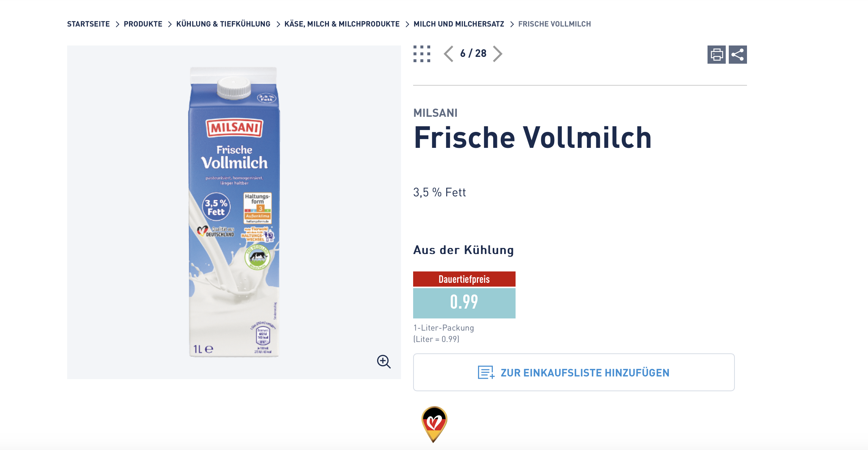Screen dimensions: 868x450
Task: Click chevron after Startseite breadcrumb
Action: click(117, 24)
